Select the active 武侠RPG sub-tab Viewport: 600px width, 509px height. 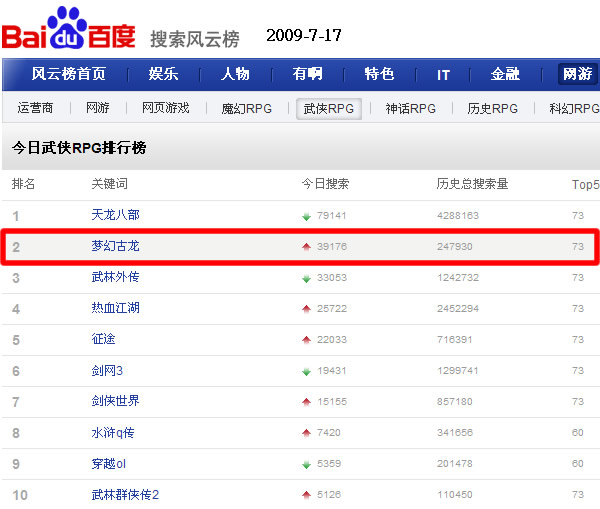click(x=329, y=109)
